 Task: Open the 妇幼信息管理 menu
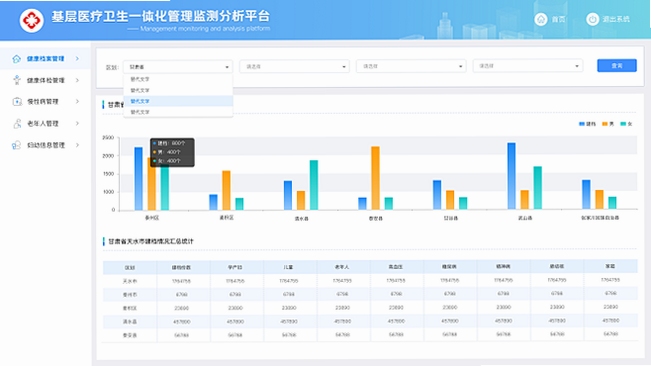click(x=45, y=145)
